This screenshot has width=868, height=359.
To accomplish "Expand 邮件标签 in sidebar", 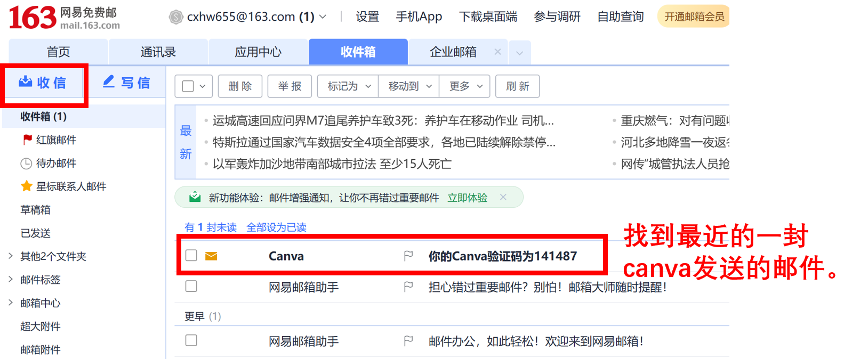I will tap(11, 279).
